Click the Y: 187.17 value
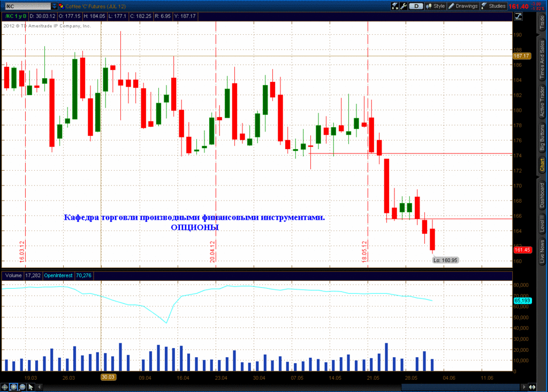 point(185,16)
